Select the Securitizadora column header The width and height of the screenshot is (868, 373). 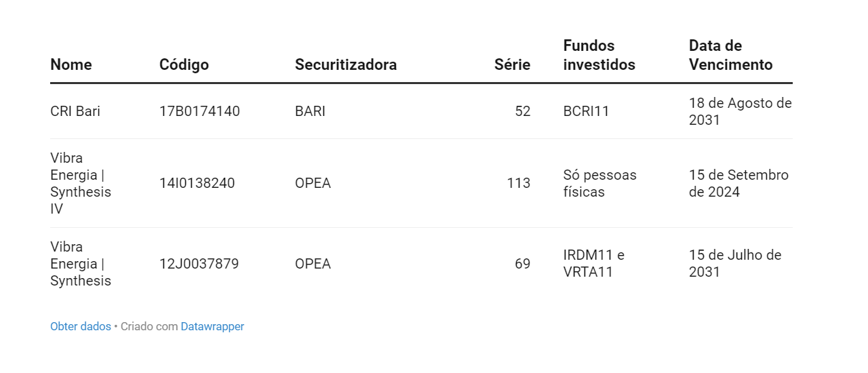click(346, 64)
